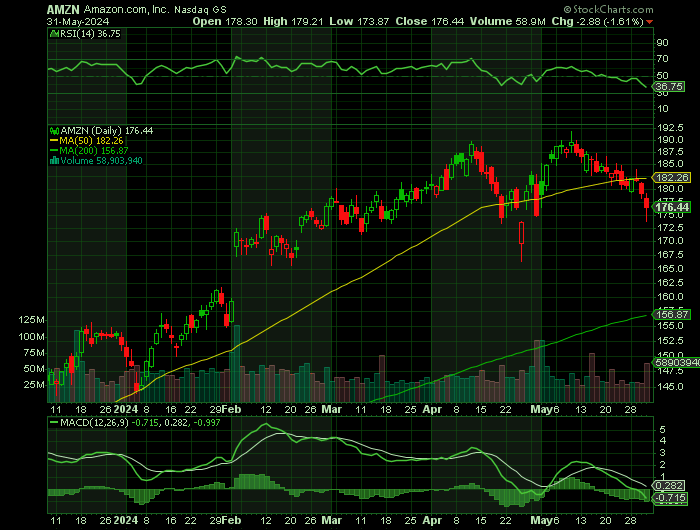The width and height of the screenshot is (700, 530).
Task: Click the MACD(12,26,9) legend text
Action: click(x=94, y=422)
